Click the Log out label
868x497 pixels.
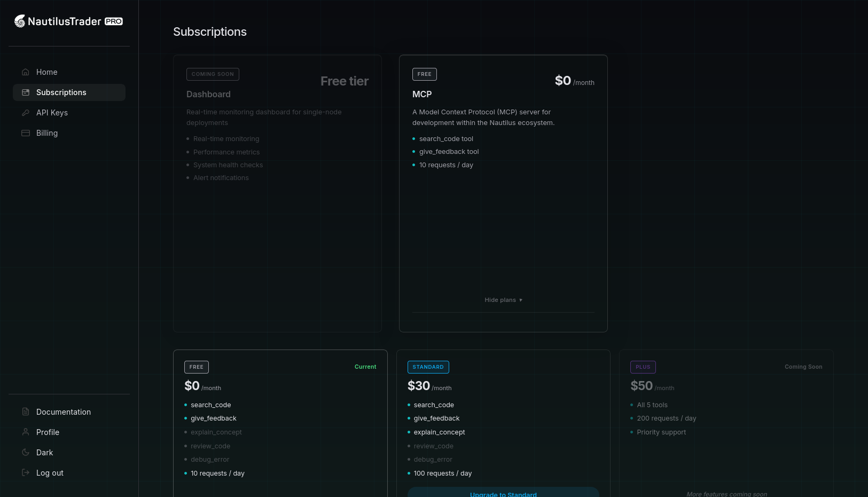coord(50,473)
